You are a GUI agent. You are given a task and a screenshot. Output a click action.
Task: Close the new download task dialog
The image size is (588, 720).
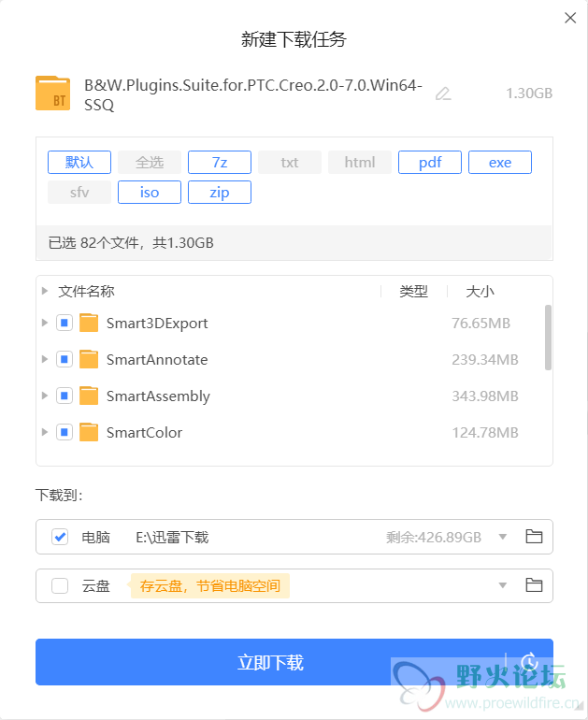click(570, 18)
